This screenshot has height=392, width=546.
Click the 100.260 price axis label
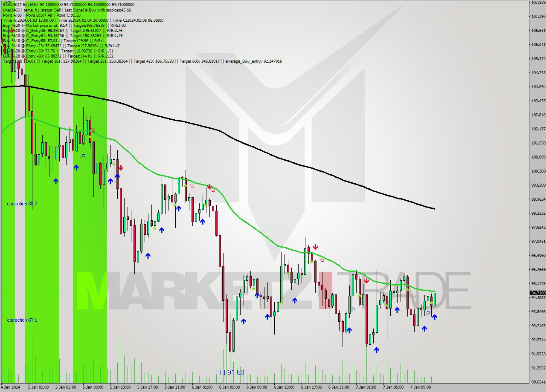(538, 171)
